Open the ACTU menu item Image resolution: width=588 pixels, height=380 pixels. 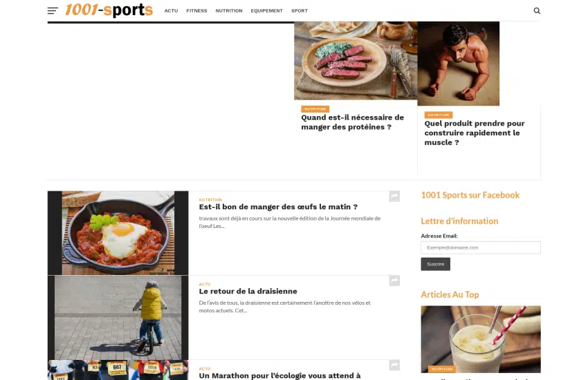point(171,11)
